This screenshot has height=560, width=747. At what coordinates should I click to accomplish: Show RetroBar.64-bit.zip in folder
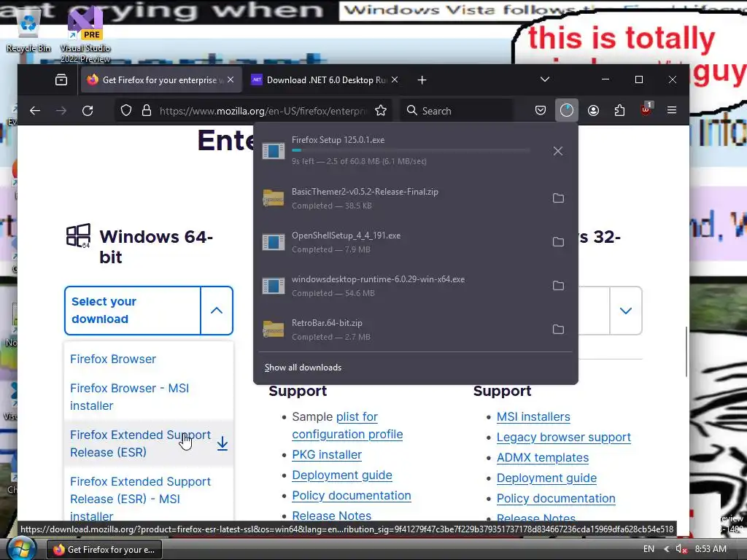click(x=558, y=330)
